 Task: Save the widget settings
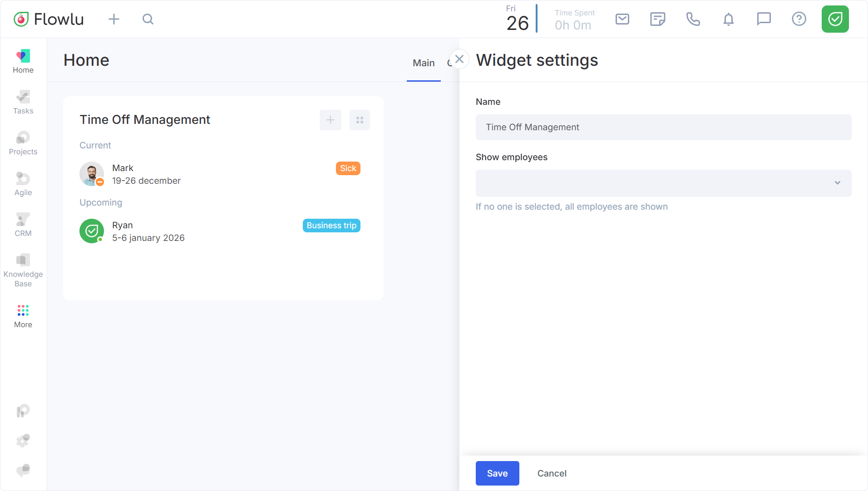click(x=497, y=473)
